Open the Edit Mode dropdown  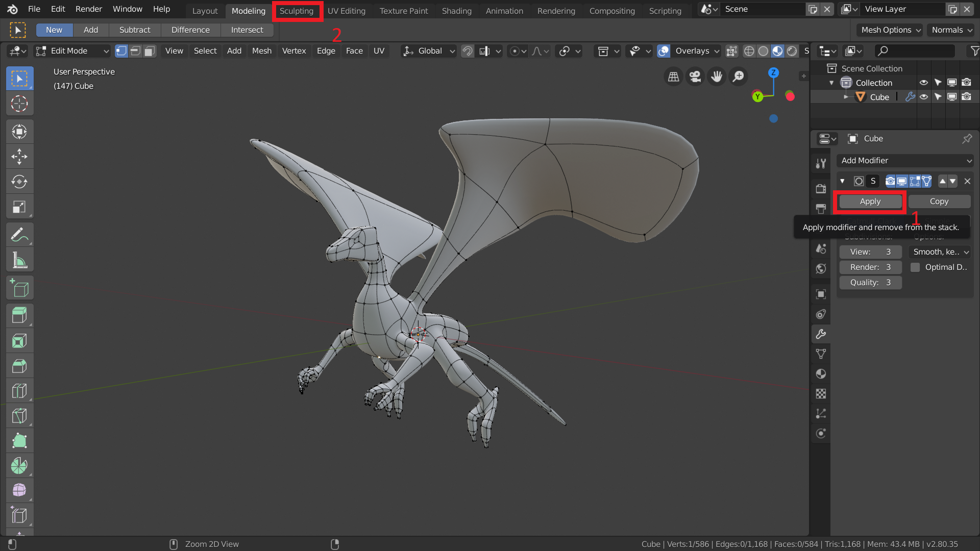(x=72, y=51)
